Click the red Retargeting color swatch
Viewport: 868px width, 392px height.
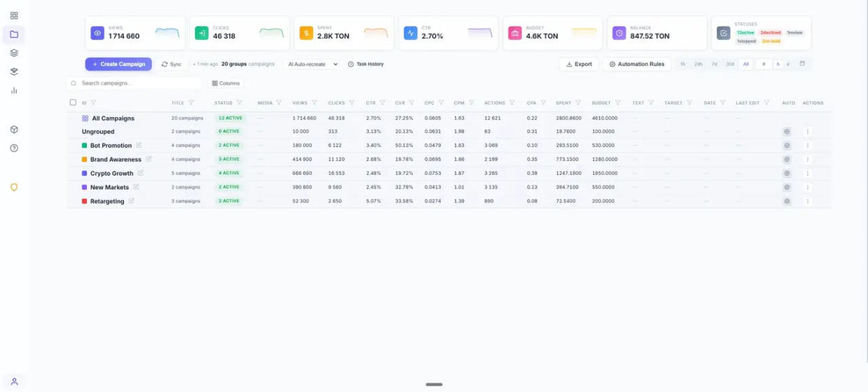[85, 201]
